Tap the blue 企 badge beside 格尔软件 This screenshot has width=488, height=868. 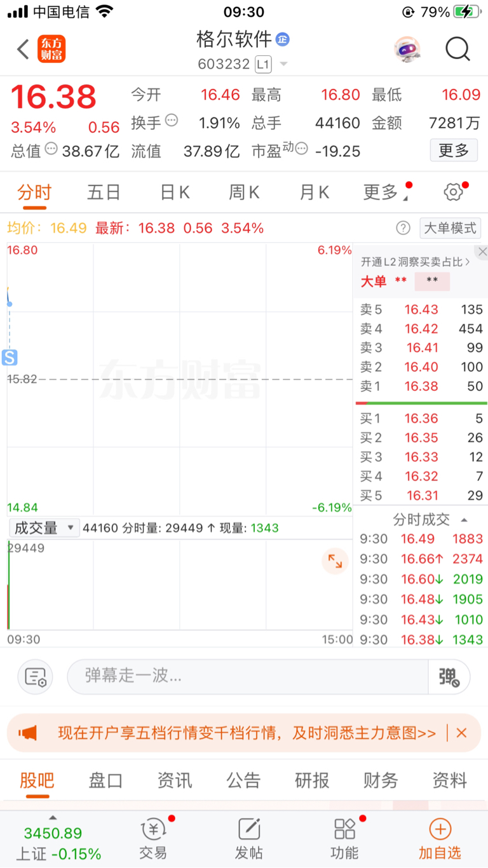click(x=282, y=39)
